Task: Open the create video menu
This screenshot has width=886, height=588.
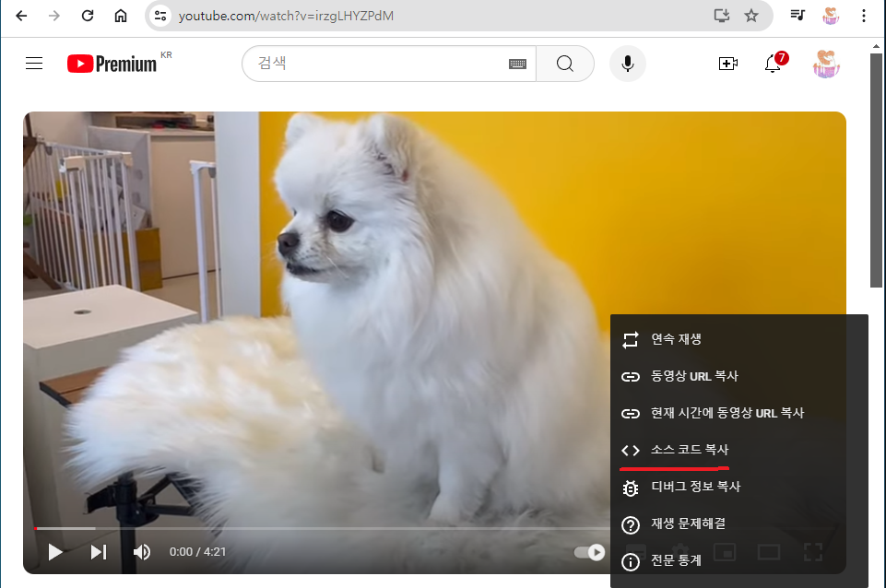Action: pyautogui.click(x=727, y=64)
